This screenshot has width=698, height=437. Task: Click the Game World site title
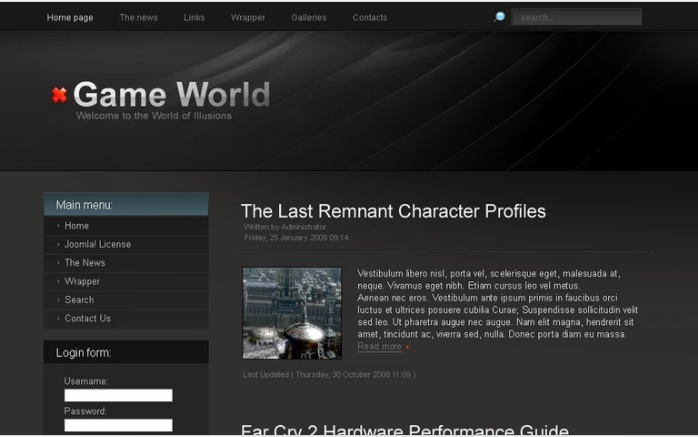[x=172, y=94]
